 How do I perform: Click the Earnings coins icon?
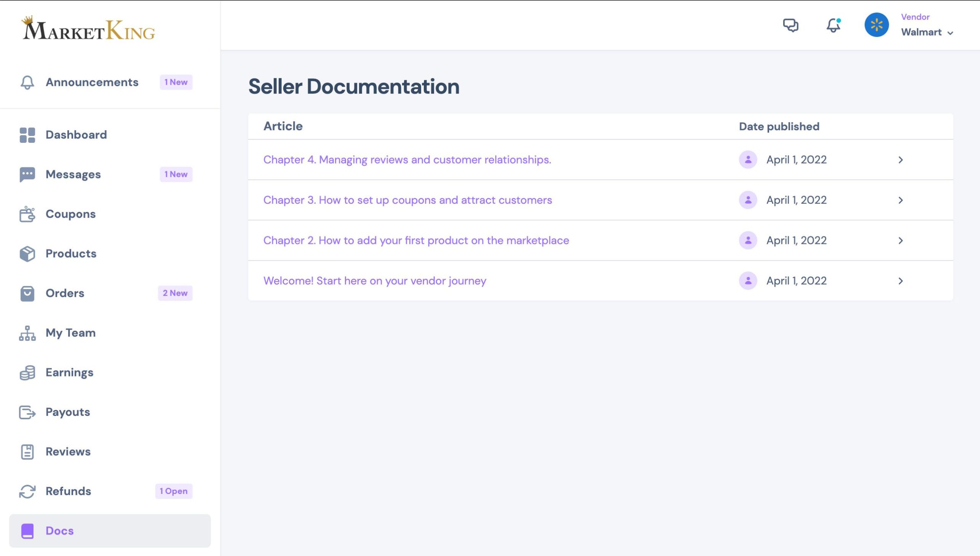point(27,373)
